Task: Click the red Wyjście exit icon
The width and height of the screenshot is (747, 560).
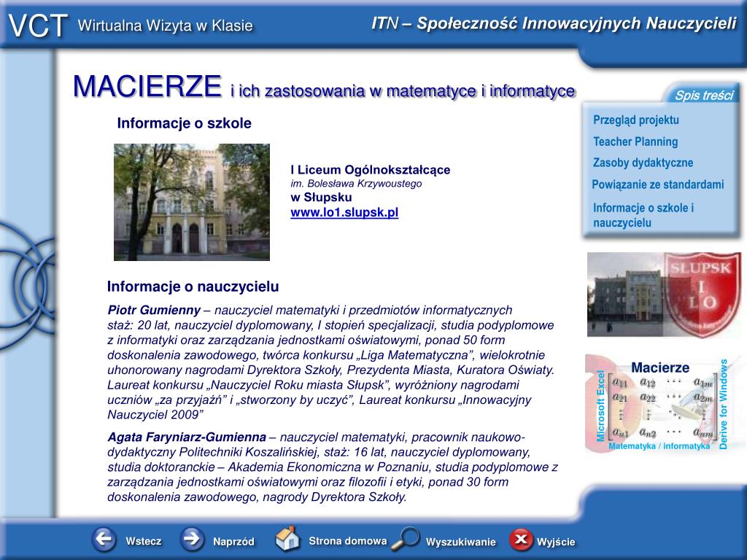Action: click(521, 540)
